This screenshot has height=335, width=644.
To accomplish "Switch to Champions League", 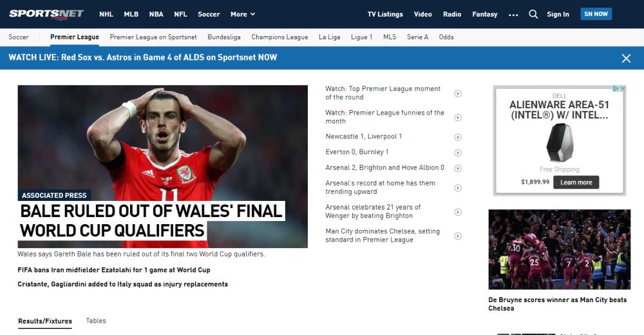I will [x=279, y=37].
